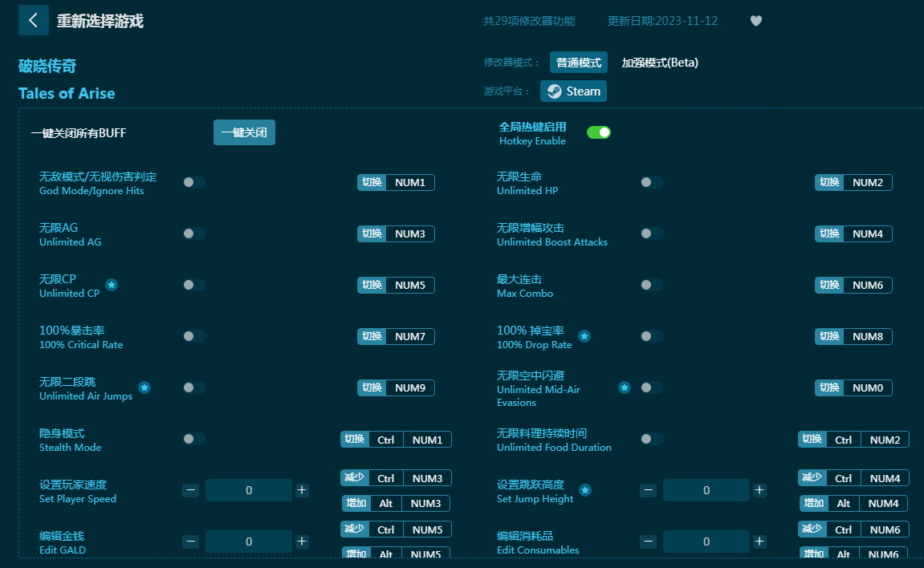
Task: Turn on 100% Critical Rate toggle
Action: [x=194, y=336]
